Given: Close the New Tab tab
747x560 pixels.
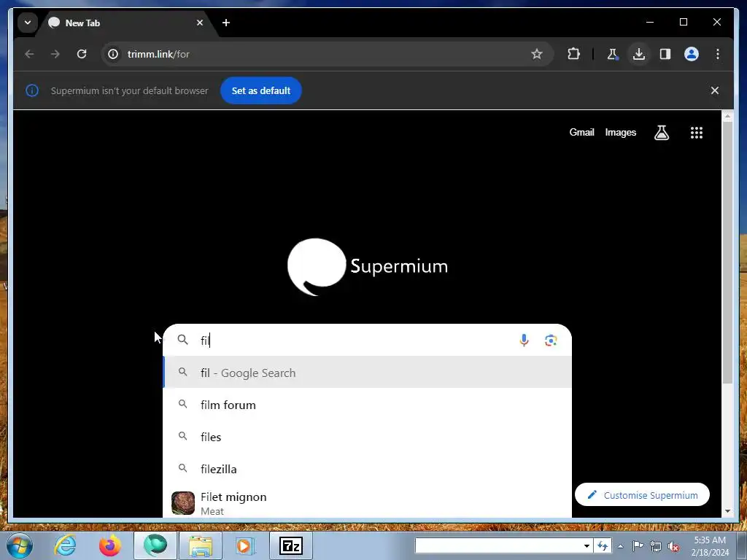Looking at the screenshot, I should tap(200, 23).
